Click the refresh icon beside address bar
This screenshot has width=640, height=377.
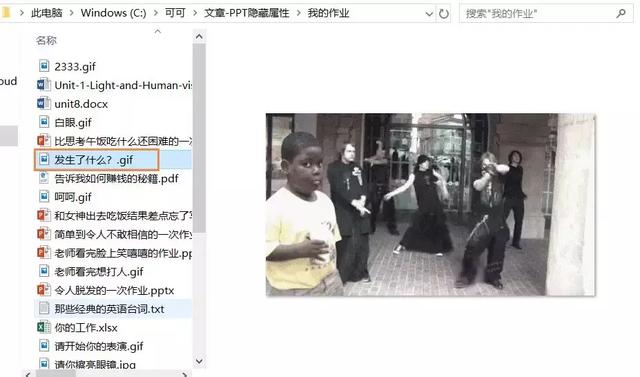click(444, 14)
